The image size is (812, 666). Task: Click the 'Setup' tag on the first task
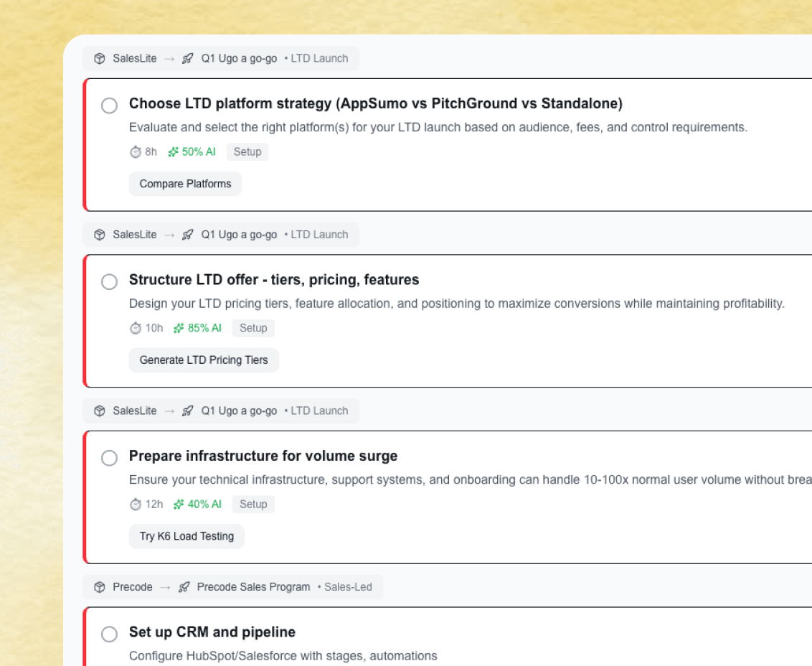tap(247, 151)
